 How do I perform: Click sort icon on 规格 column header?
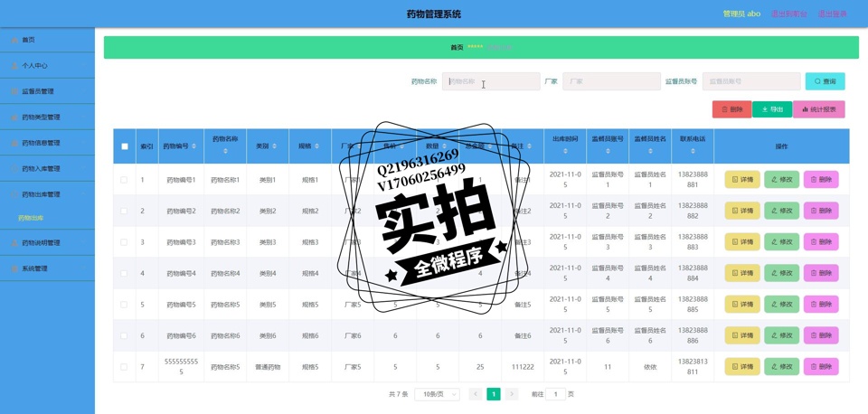317,146
